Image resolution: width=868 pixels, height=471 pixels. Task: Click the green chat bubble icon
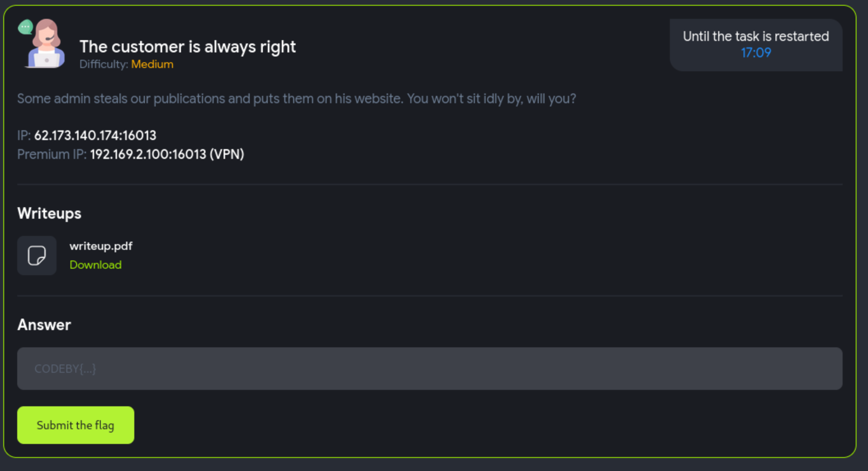[x=25, y=27]
